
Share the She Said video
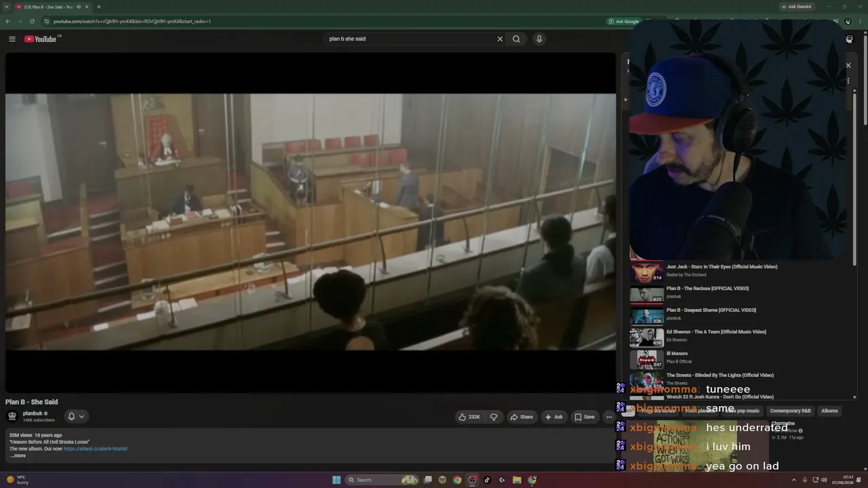point(521,417)
